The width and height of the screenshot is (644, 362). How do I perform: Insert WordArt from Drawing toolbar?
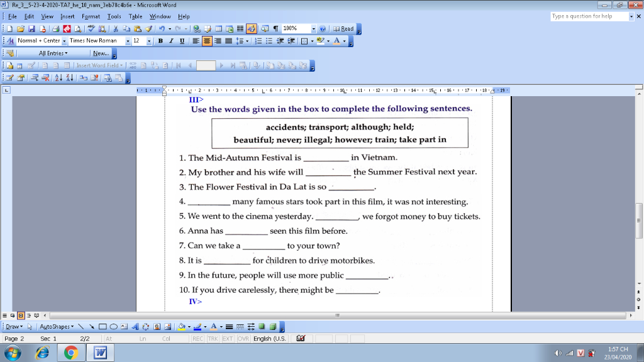tap(135, 327)
